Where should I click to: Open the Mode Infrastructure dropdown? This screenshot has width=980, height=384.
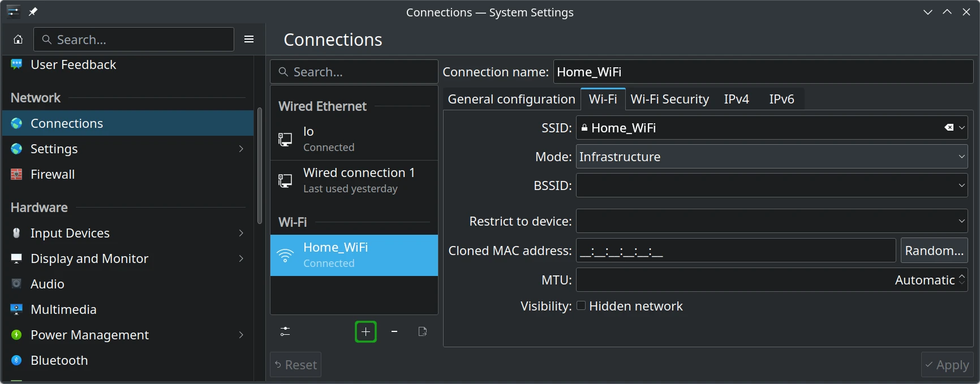(x=771, y=157)
